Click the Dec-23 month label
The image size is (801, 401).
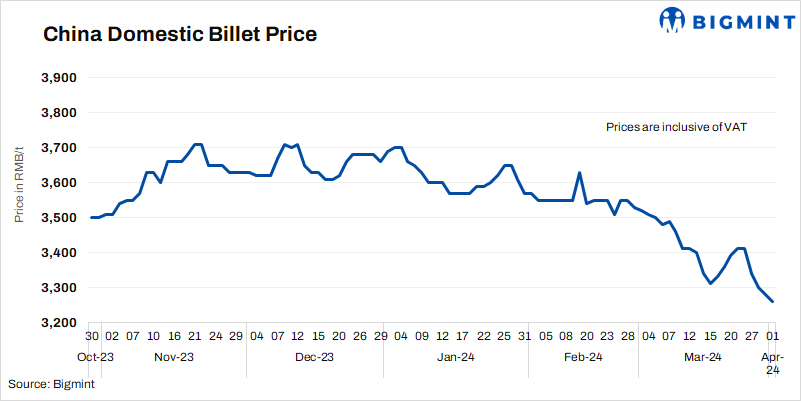pos(314,357)
